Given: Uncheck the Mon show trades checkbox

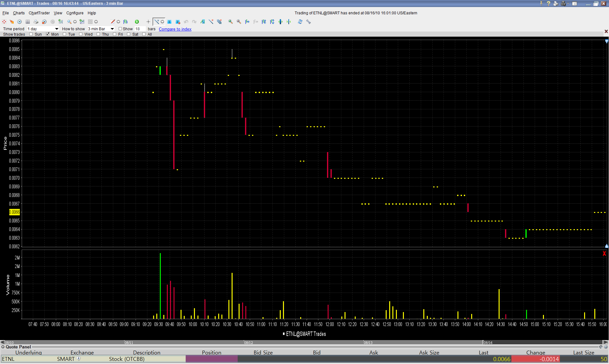Looking at the screenshot, I should 48,34.
